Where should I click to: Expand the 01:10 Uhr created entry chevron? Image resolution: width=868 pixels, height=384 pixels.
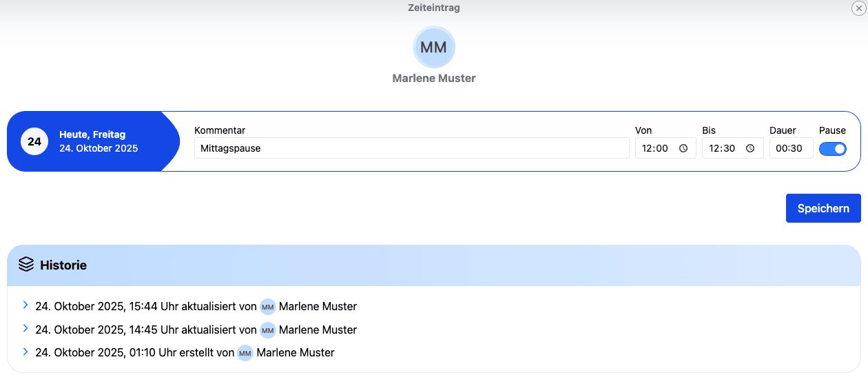25,352
